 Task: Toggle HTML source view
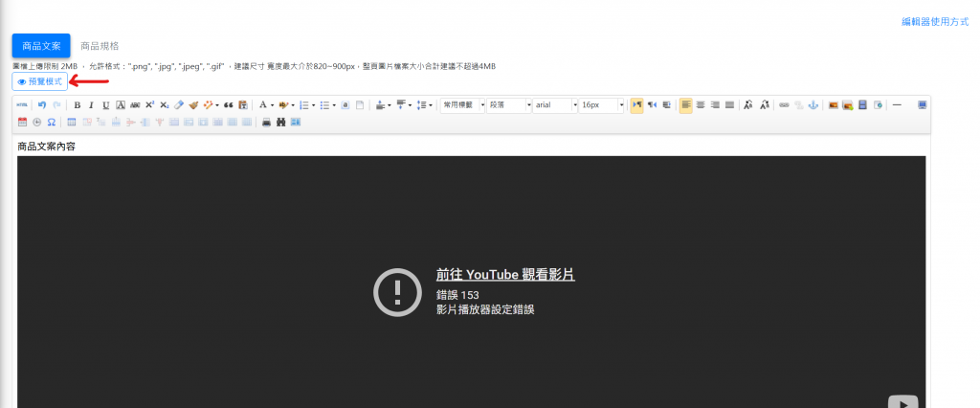coord(23,104)
